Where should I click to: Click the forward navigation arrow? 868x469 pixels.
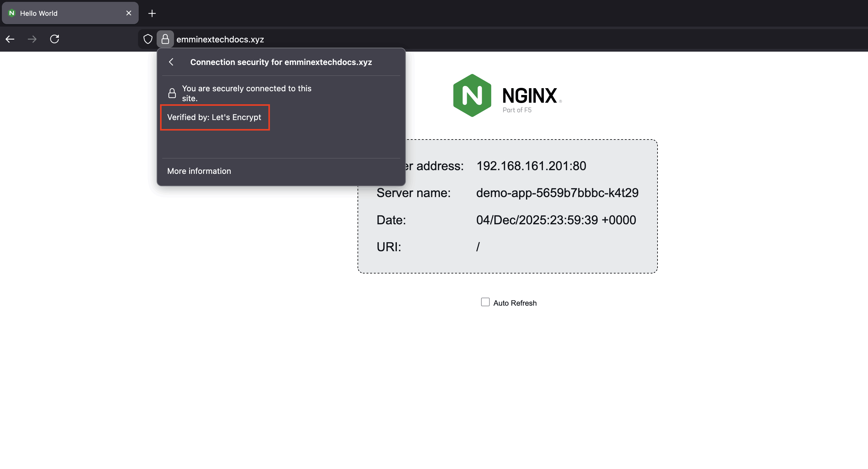pyautogui.click(x=32, y=39)
